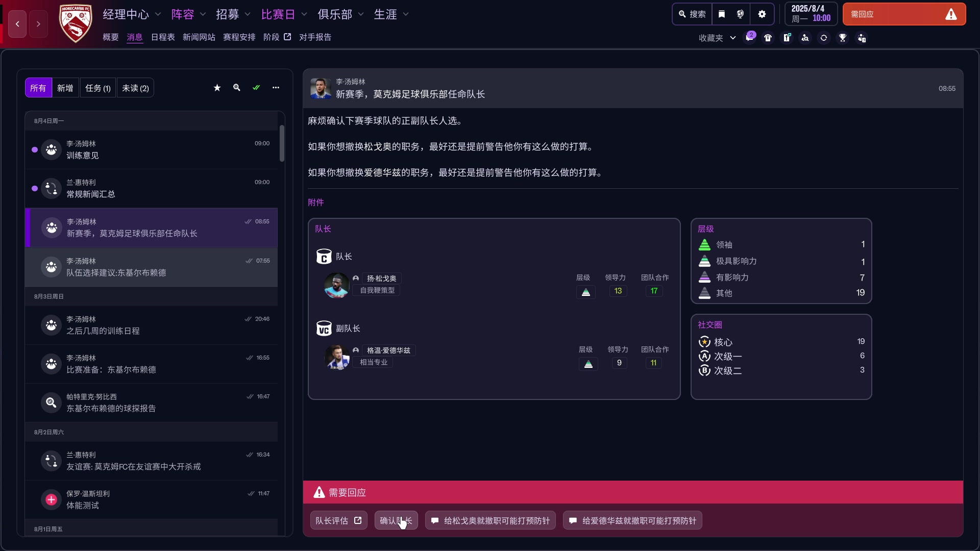Image resolution: width=980 pixels, height=551 pixels.
Task: Open the 对手报告 opponent report tab
Action: click(315, 37)
